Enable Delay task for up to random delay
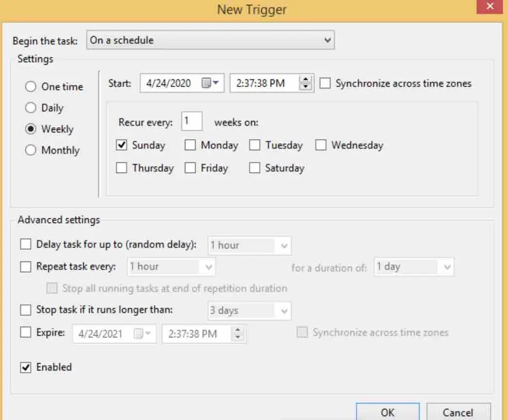Viewport: 508px width, 420px height. [26, 245]
